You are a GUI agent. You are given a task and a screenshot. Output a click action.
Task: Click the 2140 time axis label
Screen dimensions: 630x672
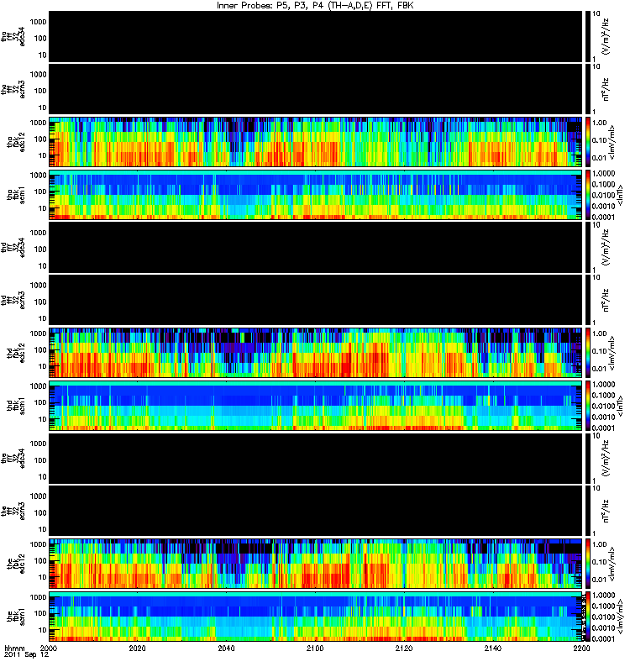tap(493, 648)
